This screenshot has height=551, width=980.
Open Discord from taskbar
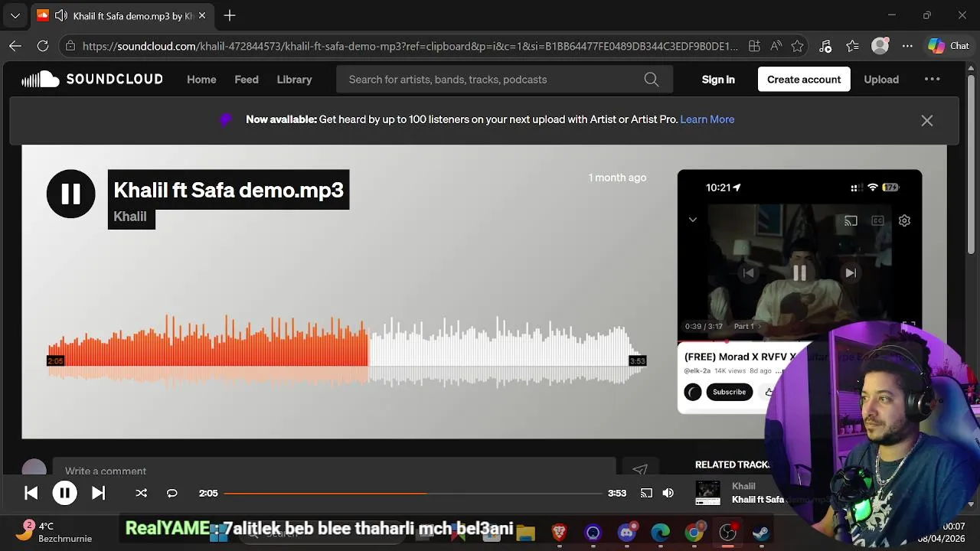pos(627,532)
